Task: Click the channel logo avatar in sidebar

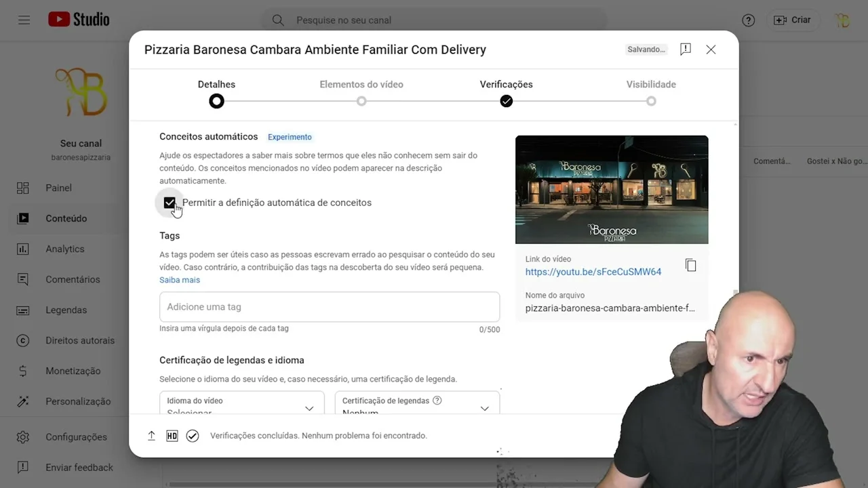Action: coord(81,91)
